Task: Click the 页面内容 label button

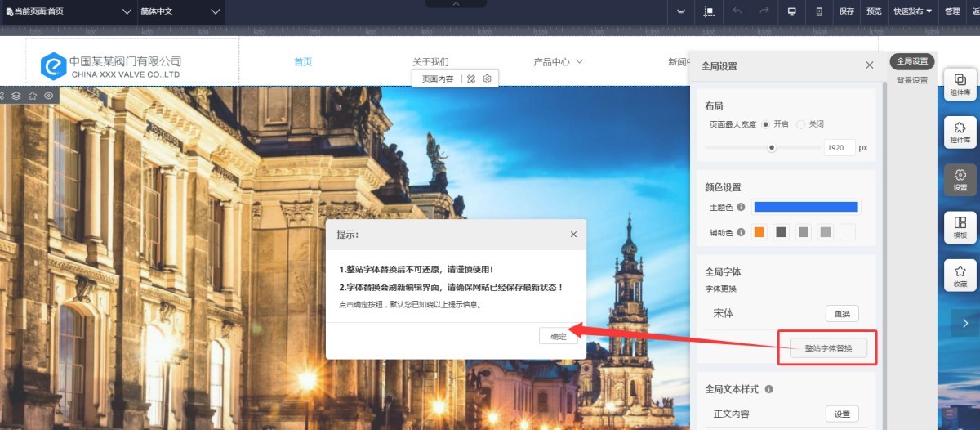Action: tap(437, 78)
